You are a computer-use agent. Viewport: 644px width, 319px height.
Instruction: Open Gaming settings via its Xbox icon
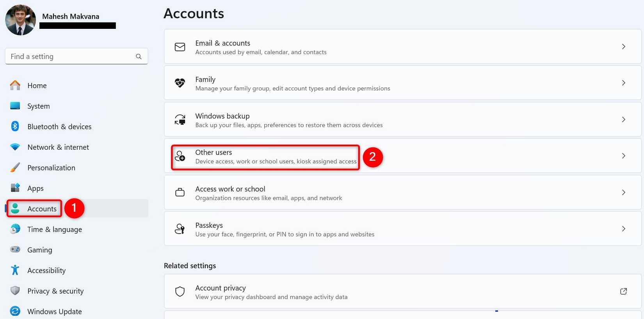click(15, 250)
